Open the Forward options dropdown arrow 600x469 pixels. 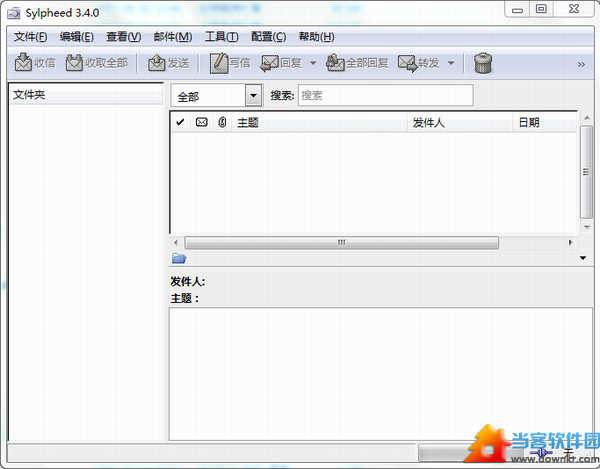[451, 63]
